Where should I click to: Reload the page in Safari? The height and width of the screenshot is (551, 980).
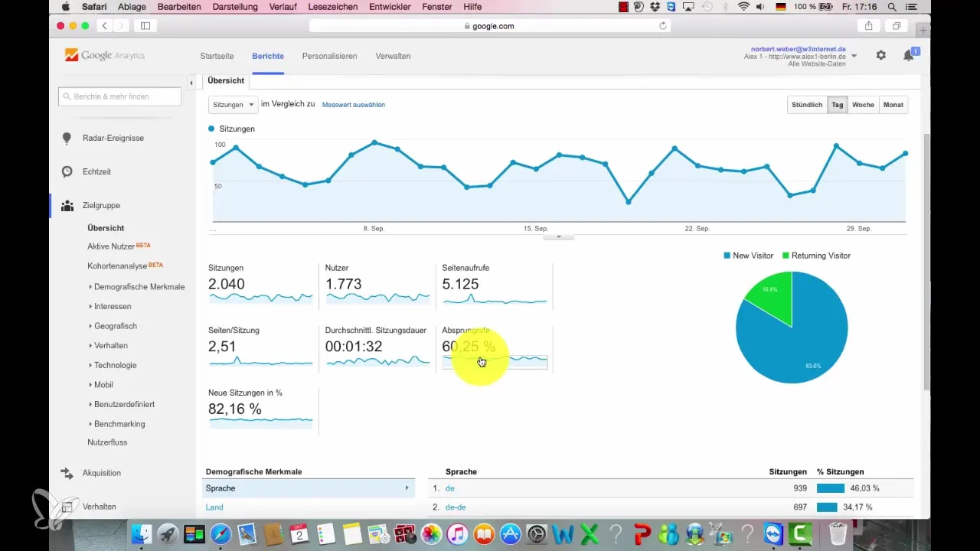click(663, 25)
